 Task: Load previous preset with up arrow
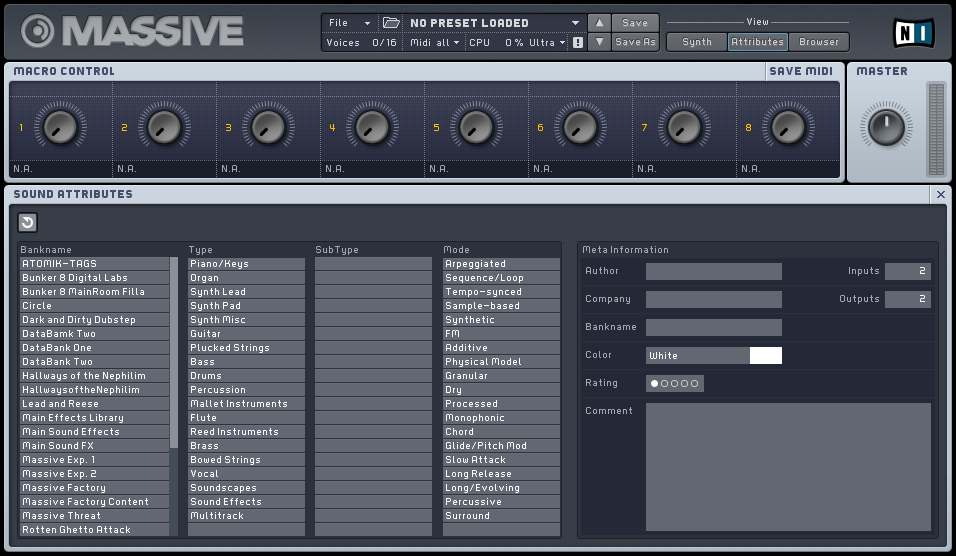coord(599,23)
